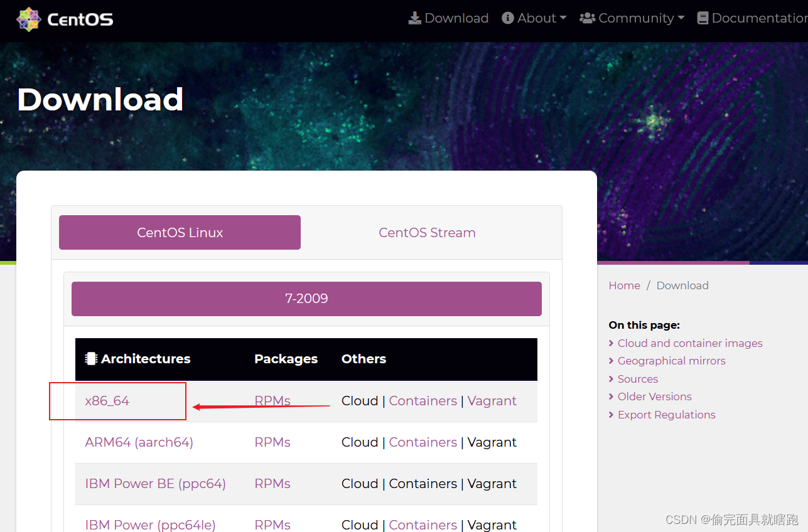Switch to the CentOS Linux tab
The width and height of the screenshot is (808, 532).
[180, 232]
